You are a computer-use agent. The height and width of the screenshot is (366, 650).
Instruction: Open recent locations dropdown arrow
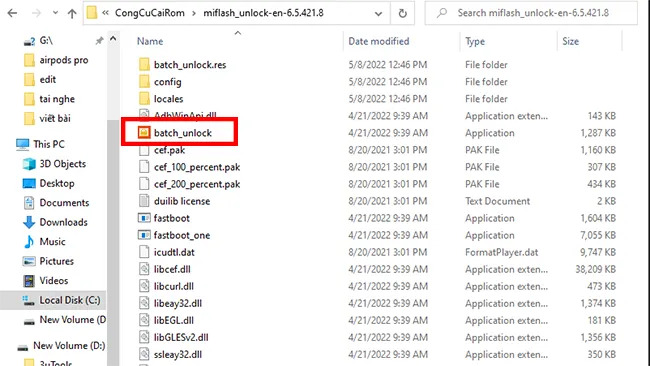pos(55,13)
